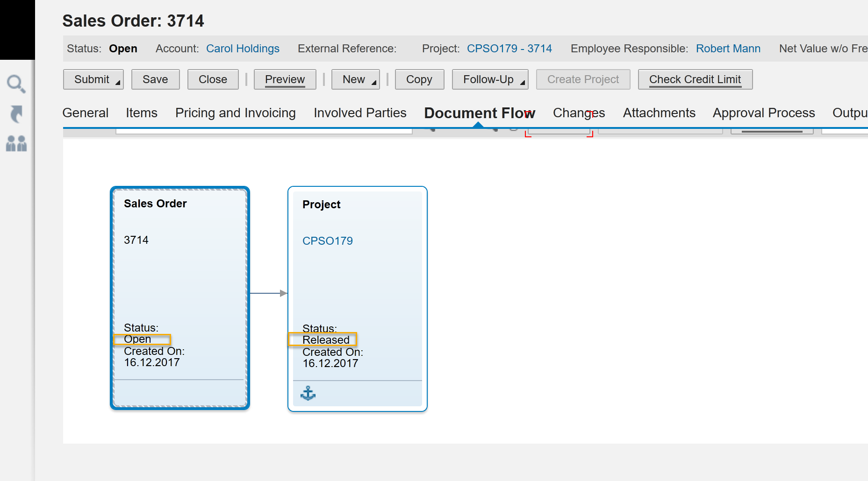
Task: Select the Document Flow tab
Action: pos(480,113)
